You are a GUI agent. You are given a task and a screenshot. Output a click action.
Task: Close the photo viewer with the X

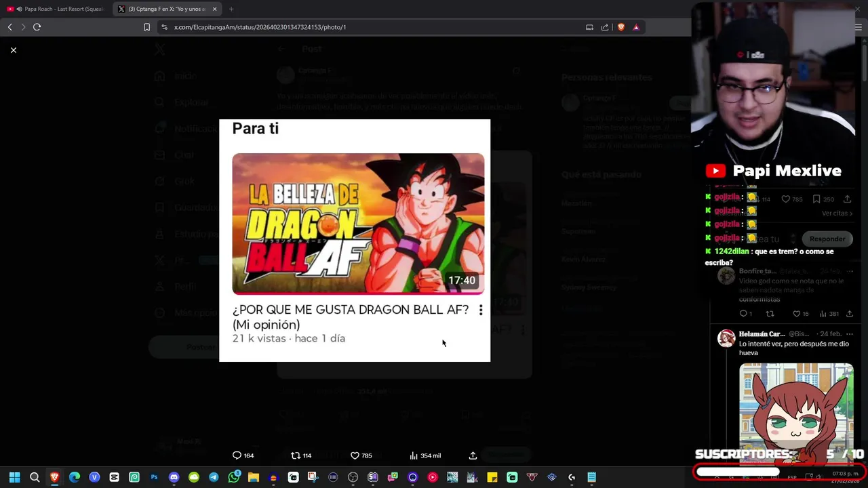(14, 50)
